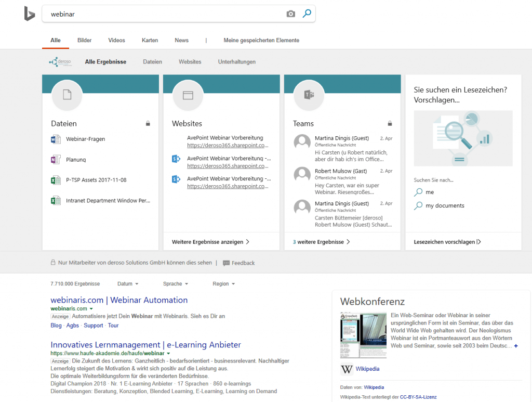532x402 pixels.
Task: Select the Alle search tab
Action: point(56,41)
